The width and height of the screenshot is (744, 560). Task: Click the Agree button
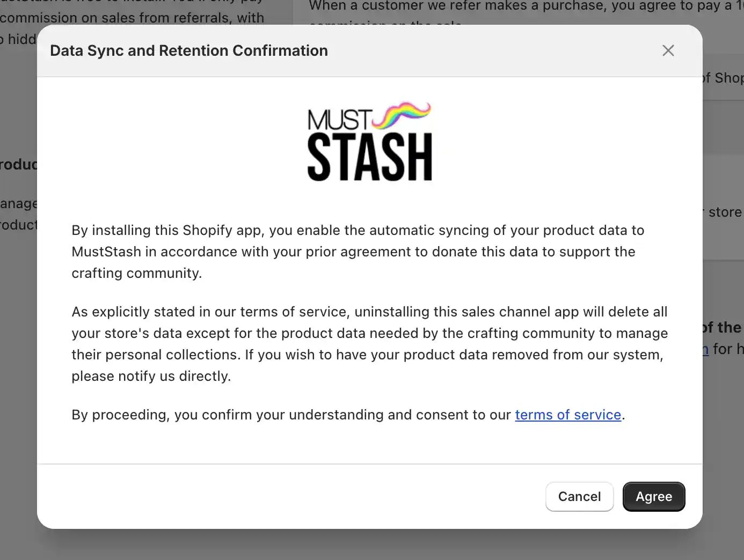(654, 497)
